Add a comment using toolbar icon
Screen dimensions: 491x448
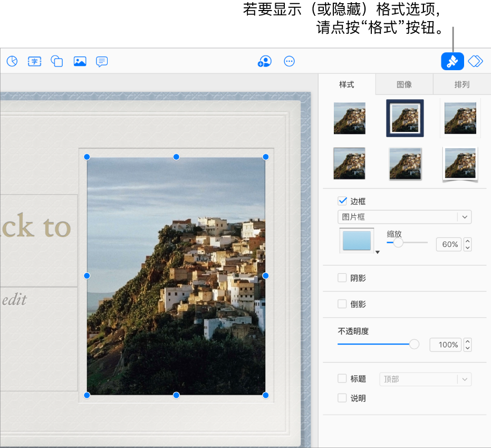[x=102, y=61]
